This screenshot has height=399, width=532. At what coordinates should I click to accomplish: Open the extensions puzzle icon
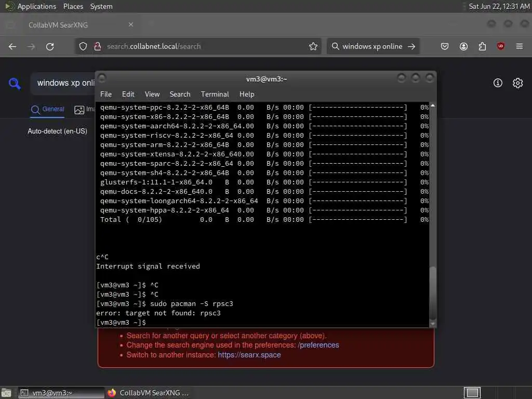[482, 46]
